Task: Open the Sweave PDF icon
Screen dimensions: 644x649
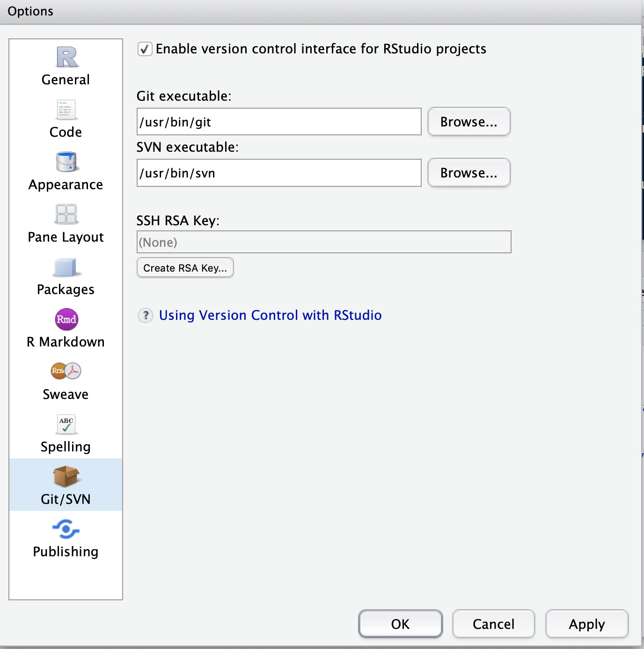Action: [x=66, y=371]
